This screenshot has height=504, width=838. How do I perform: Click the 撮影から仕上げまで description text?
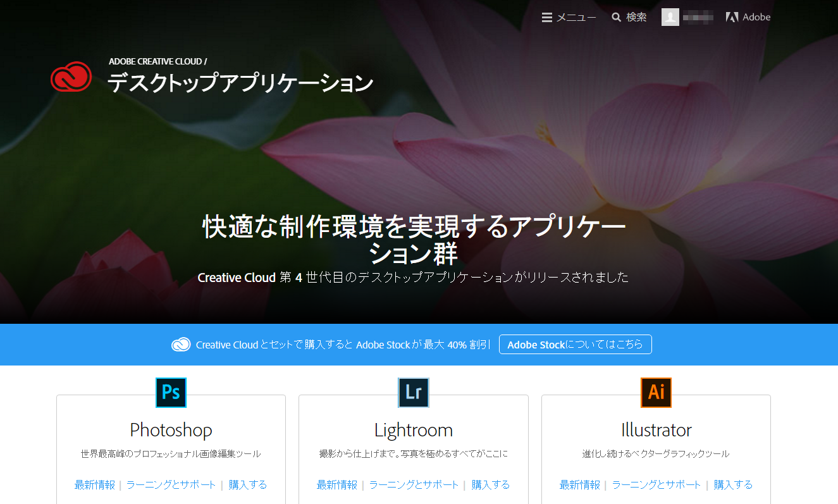(x=414, y=454)
